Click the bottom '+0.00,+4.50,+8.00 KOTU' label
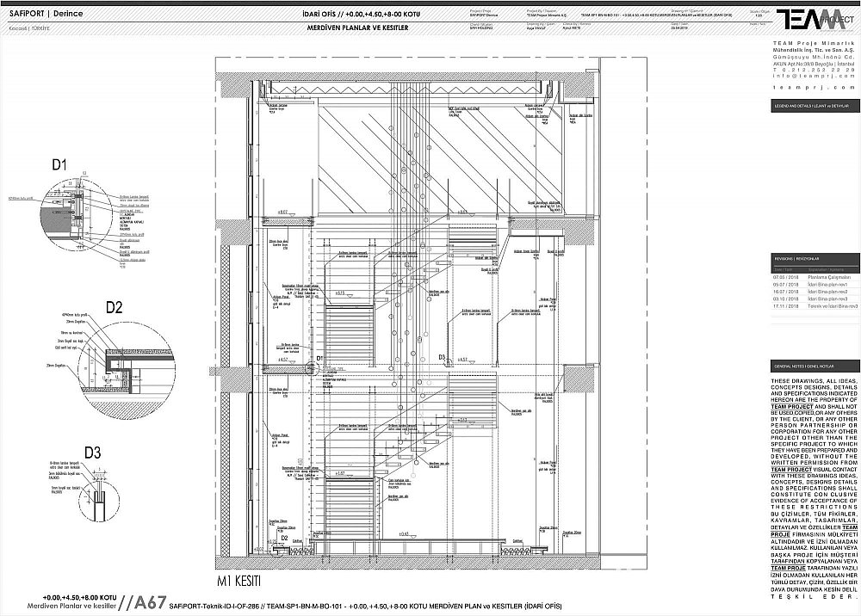Viewport: 861px width, 616px height. (x=79, y=597)
